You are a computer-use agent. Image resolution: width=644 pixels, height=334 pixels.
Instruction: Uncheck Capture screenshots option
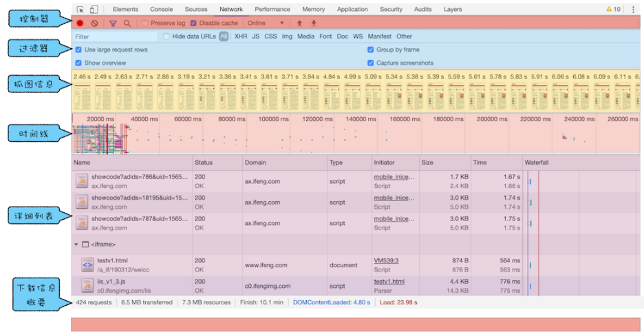[x=371, y=63]
